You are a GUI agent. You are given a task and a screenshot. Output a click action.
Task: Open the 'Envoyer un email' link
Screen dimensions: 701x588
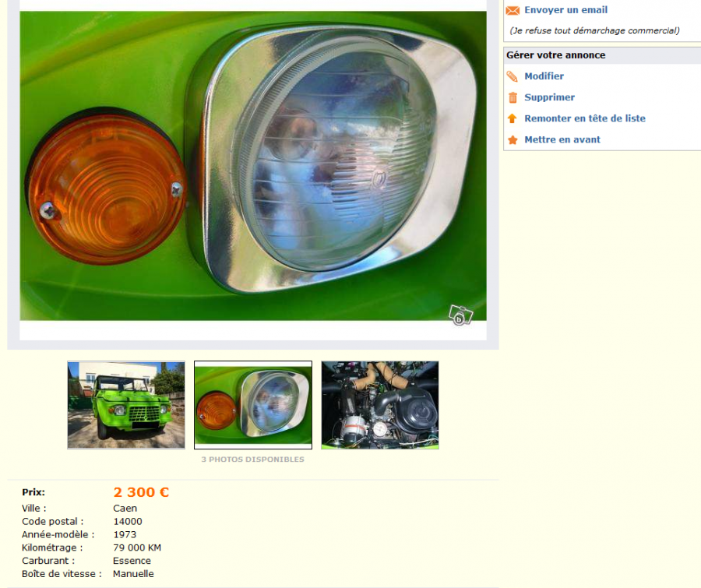(x=565, y=10)
